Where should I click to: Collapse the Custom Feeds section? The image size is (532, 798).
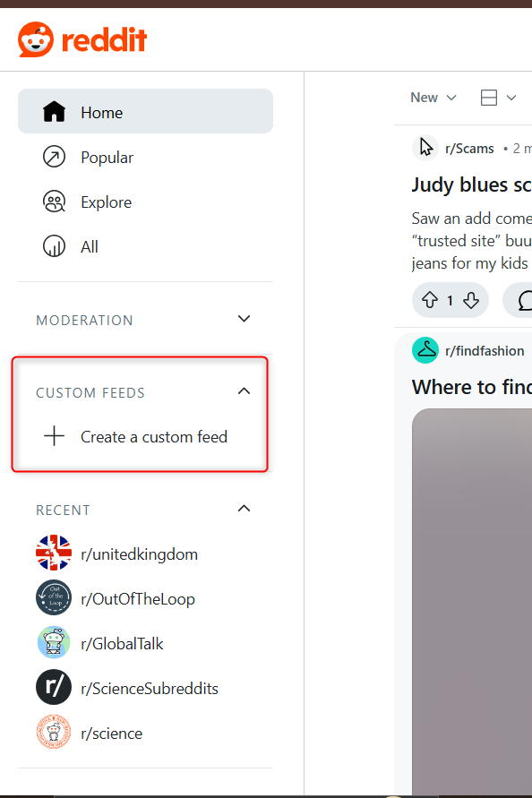[244, 390]
